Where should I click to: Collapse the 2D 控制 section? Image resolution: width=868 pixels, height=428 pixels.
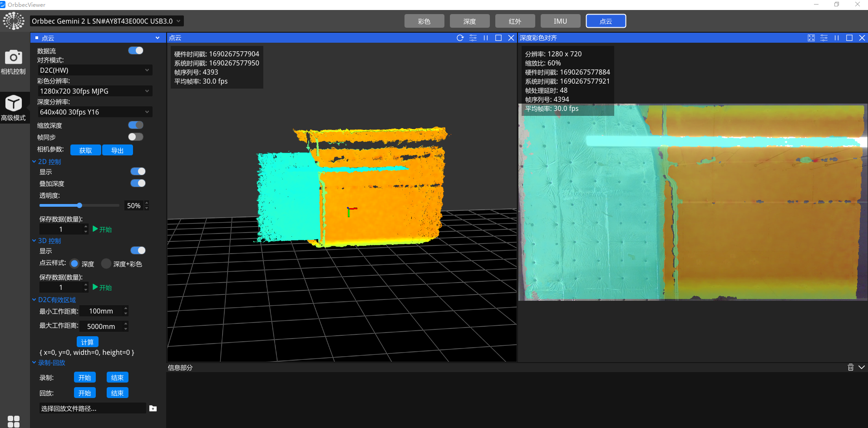pyautogui.click(x=34, y=162)
